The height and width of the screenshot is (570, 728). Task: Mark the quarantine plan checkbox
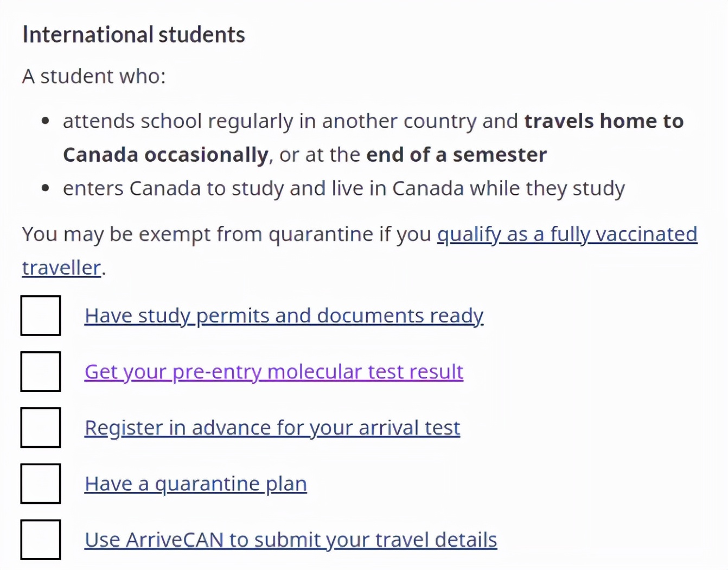click(41, 483)
